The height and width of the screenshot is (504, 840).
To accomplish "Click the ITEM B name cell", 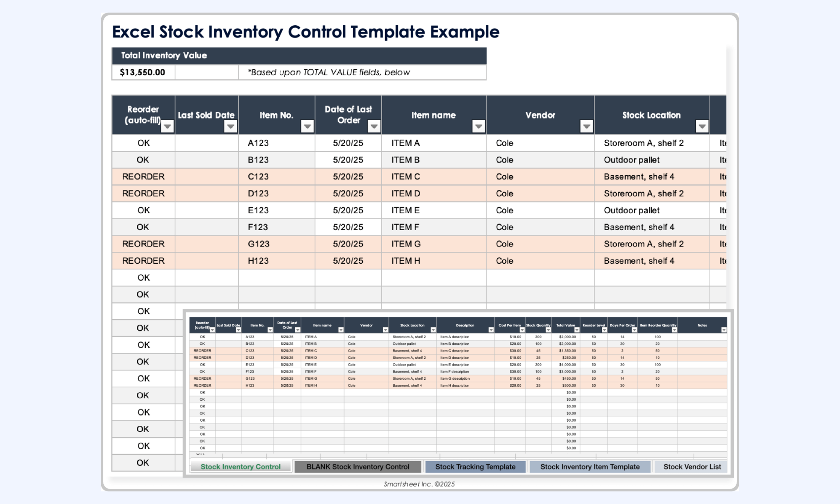I will click(x=434, y=160).
